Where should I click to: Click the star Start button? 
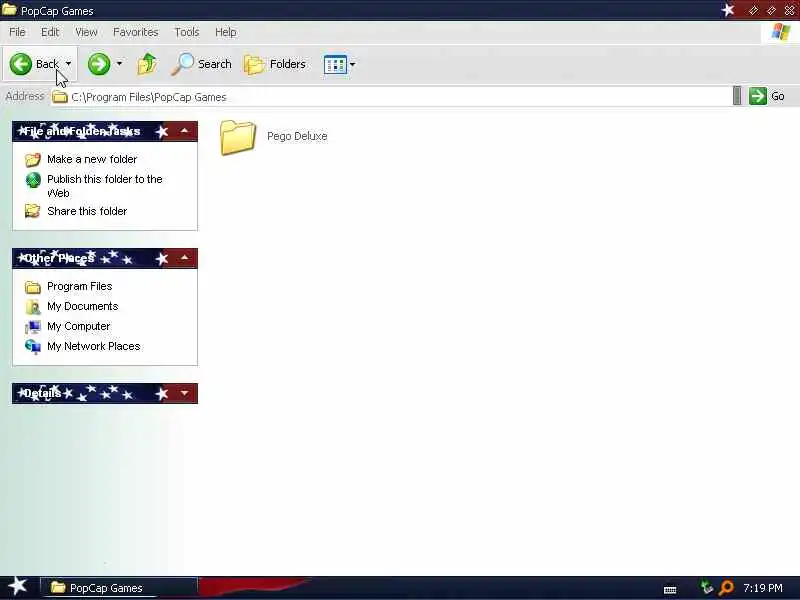pyautogui.click(x=17, y=586)
